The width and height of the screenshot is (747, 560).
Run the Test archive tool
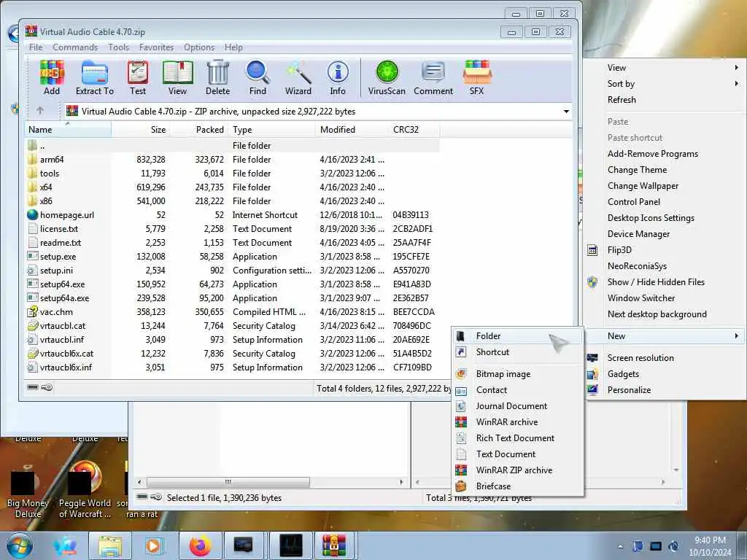point(138,77)
